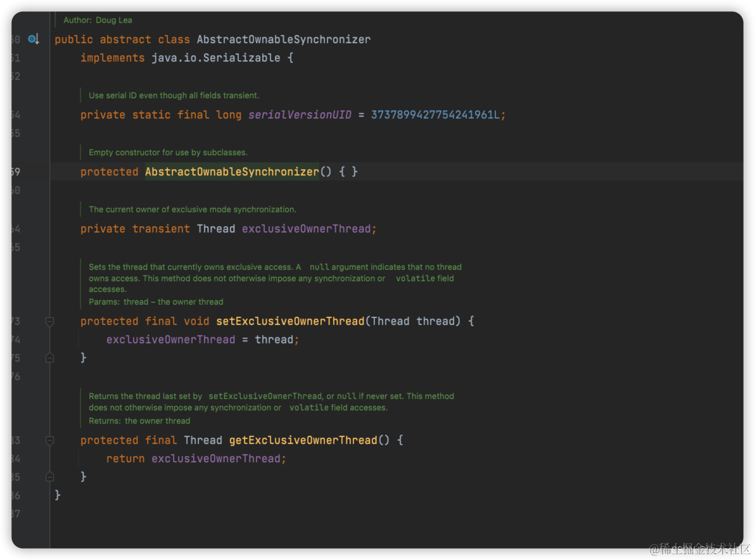Click the protected AbstractOwnableSynchronizer() constructor name
The image size is (755, 560).
(x=232, y=172)
